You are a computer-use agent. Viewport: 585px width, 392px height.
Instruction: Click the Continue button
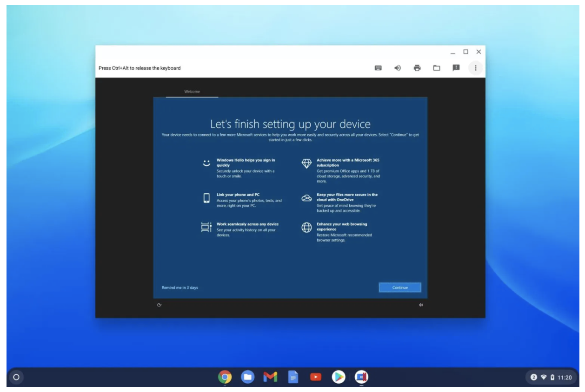click(x=400, y=287)
